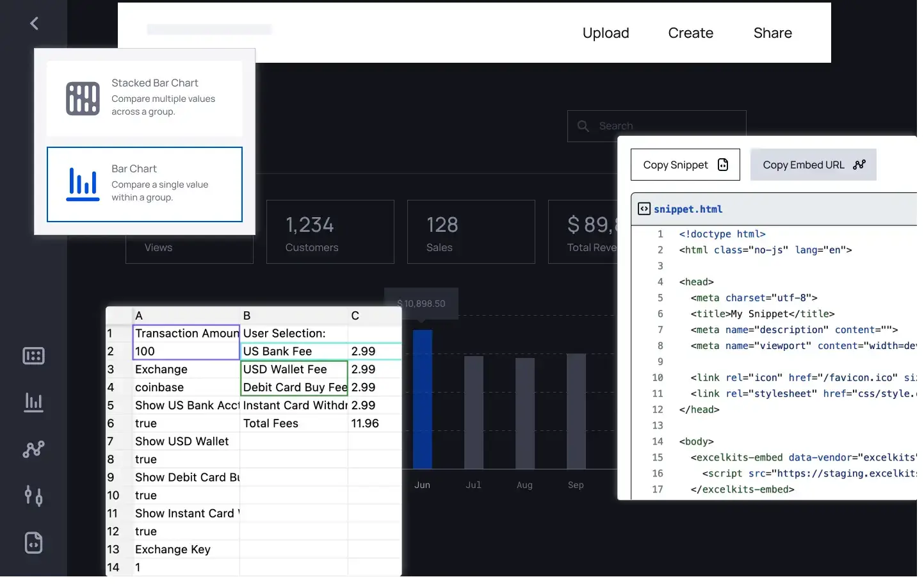Viewport: 924px width, 586px height.
Task: Select column C header in spreadsheet
Action: tap(375, 315)
